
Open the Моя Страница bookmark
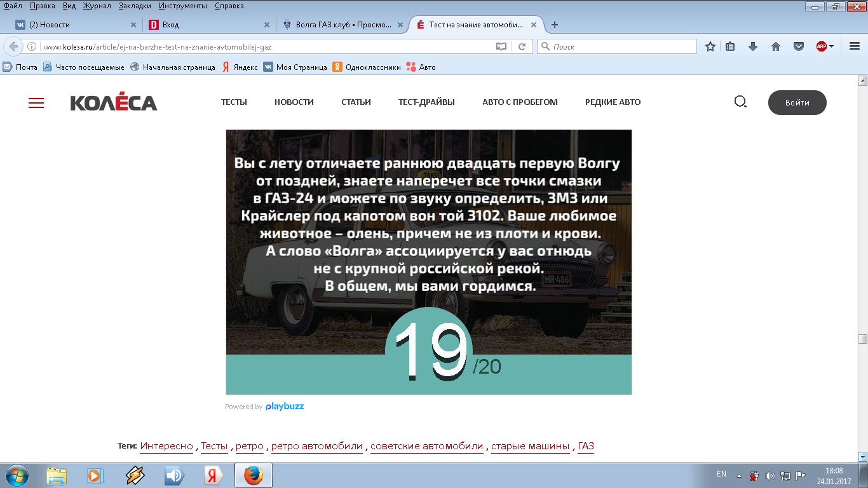pos(295,67)
